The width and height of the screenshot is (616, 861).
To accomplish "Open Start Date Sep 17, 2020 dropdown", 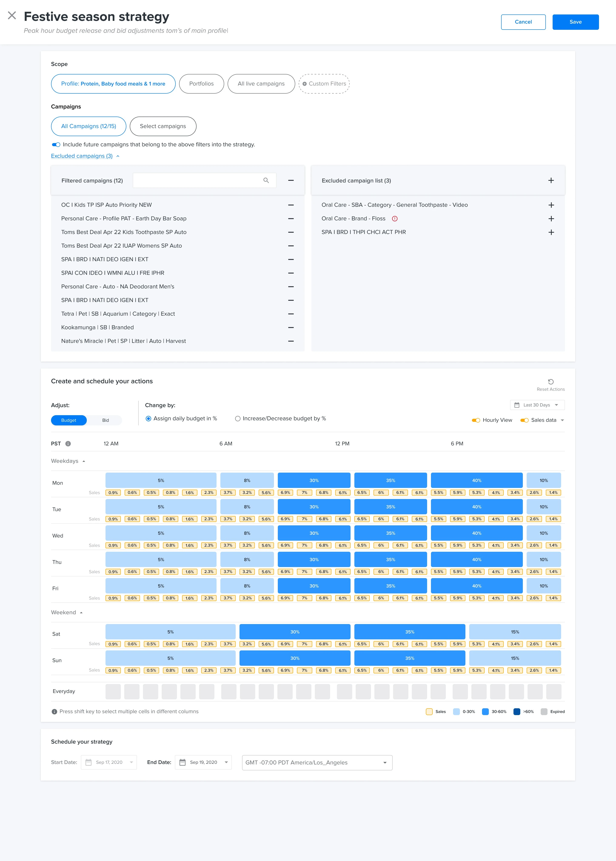I will click(x=109, y=762).
